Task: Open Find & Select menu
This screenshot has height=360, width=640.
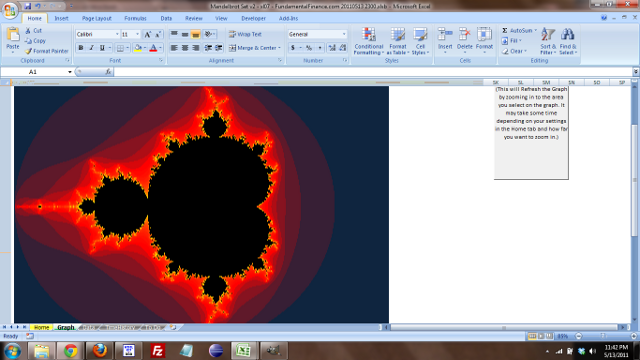Action: tap(568, 41)
